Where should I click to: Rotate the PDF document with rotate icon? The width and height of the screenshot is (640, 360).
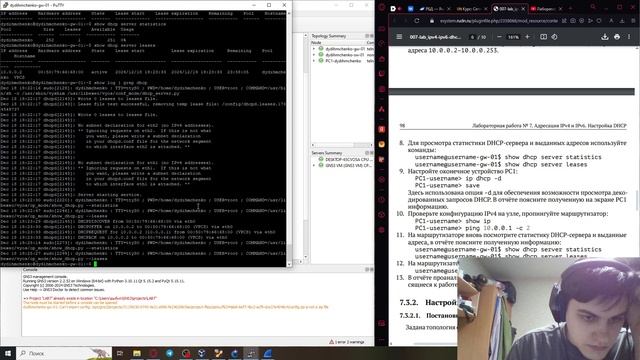tap(554, 37)
